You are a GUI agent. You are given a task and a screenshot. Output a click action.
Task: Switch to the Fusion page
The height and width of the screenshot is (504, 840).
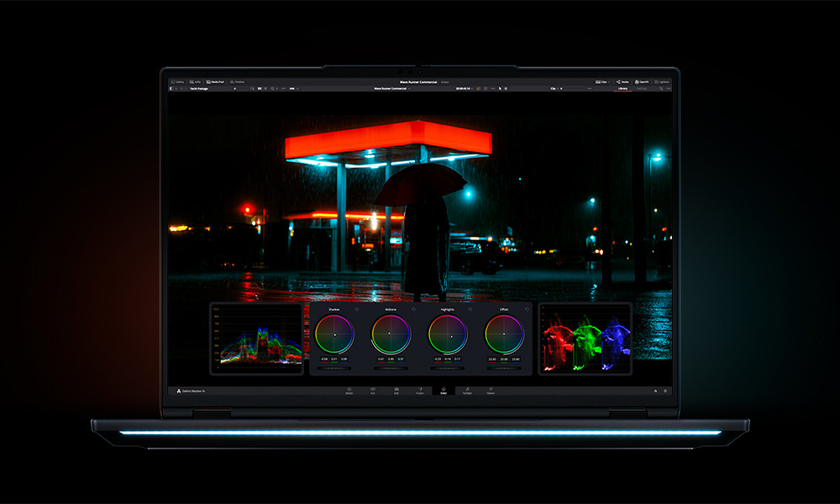pos(420,391)
